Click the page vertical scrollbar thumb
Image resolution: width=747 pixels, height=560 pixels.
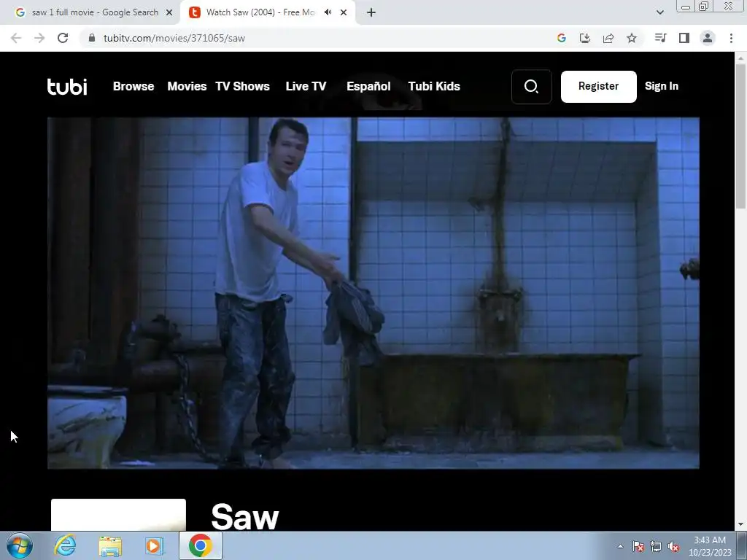click(740, 136)
